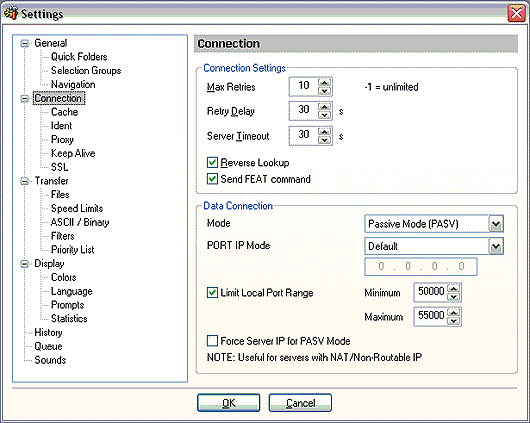530x423 pixels.
Task: Click the Cancel button
Action: pyautogui.click(x=300, y=403)
